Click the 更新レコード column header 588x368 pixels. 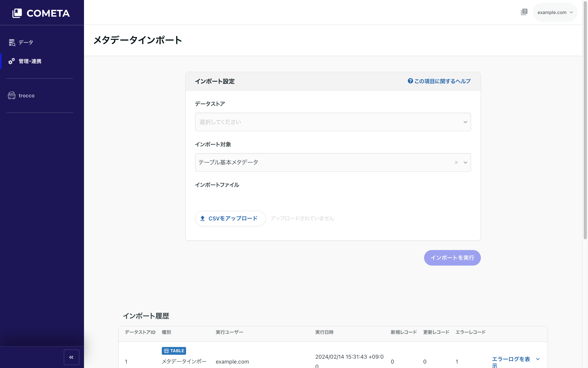[436, 332]
